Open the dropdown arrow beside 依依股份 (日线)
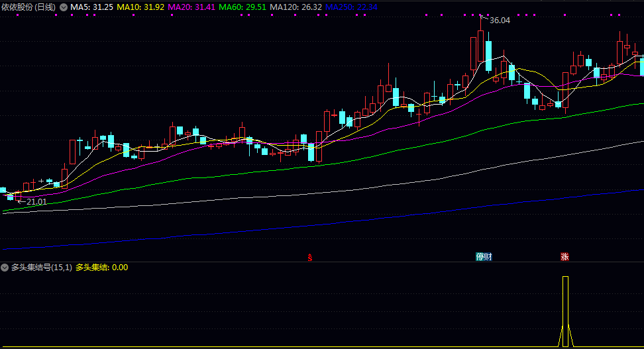644x349 pixels. pyautogui.click(x=63, y=7)
